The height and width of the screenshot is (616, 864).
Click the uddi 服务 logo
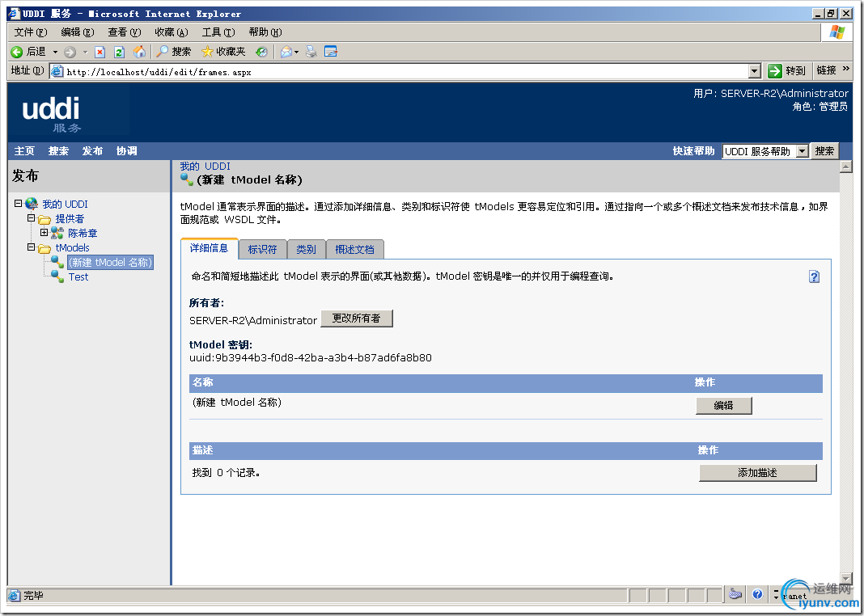51,114
